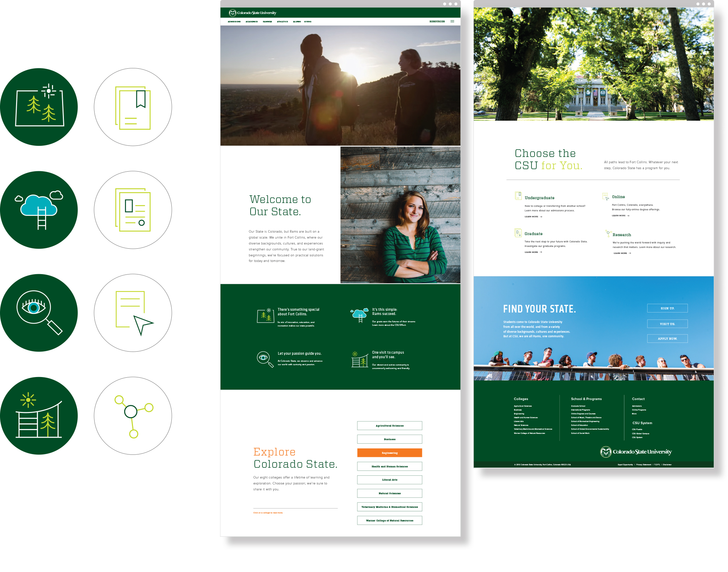Image resolution: width=728 pixels, height=572 pixels.
Task: Click the large bookmarked document icon circle
Action: [133, 107]
